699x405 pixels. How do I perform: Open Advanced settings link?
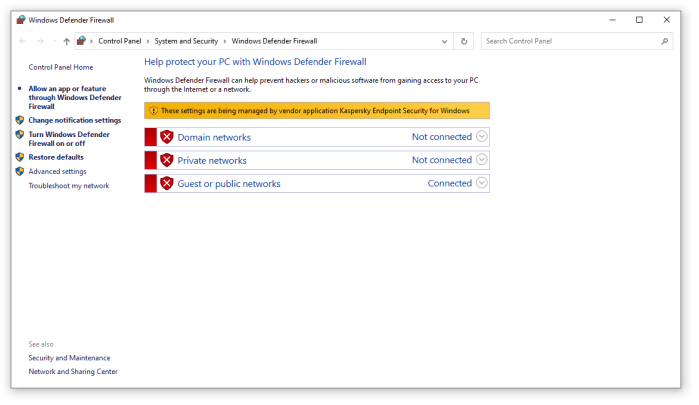[x=57, y=171]
